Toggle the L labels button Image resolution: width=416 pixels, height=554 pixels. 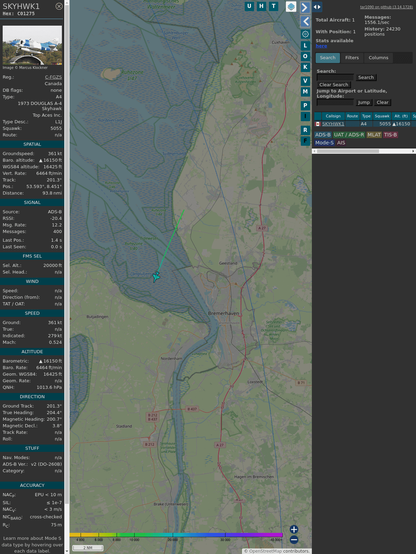[x=305, y=46]
